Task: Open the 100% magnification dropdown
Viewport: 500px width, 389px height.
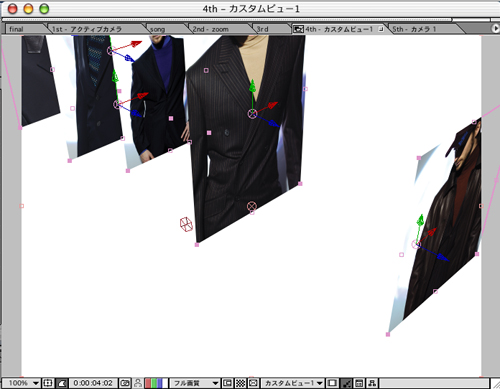Action: tap(22, 383)
